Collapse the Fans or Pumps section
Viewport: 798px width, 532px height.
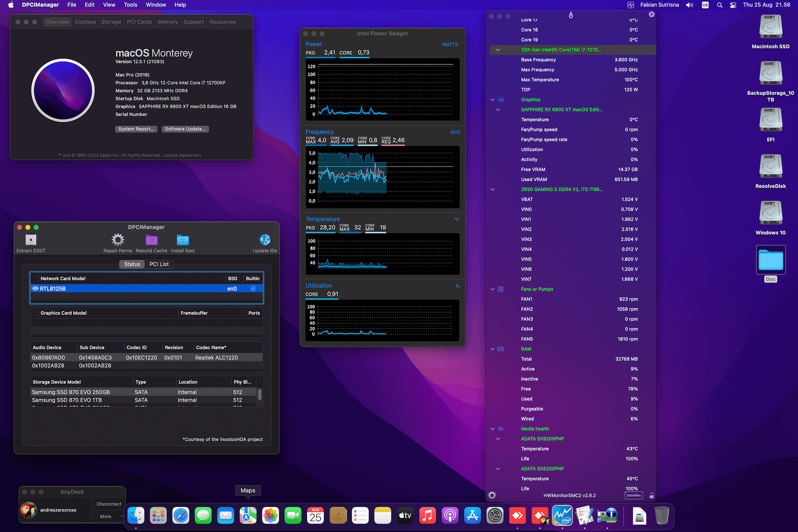tap(493, 289)
